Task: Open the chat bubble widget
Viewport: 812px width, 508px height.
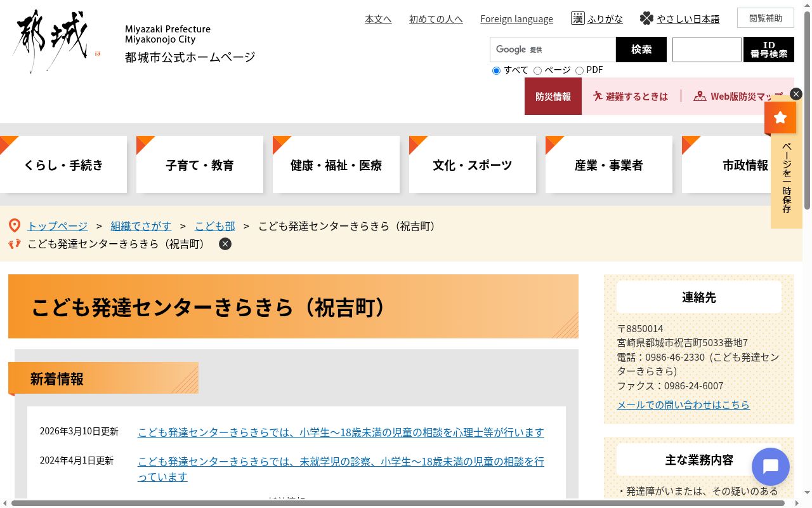Action: point(770,467)
